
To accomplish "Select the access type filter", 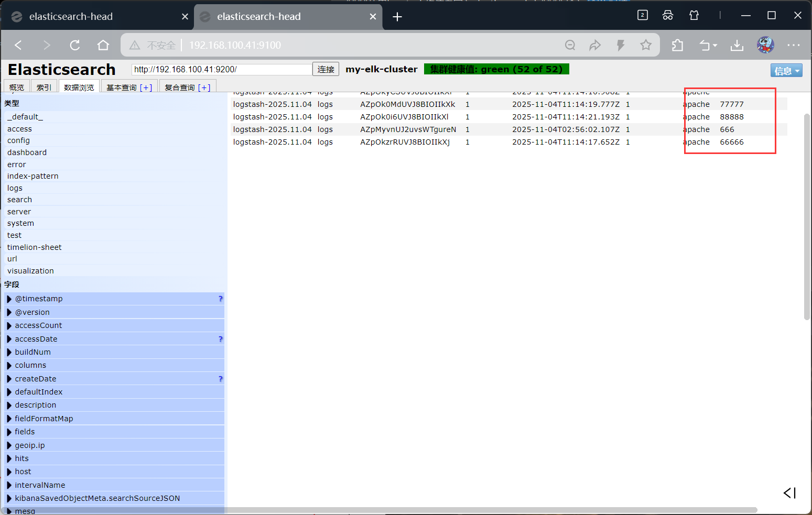I will point(115,129).
